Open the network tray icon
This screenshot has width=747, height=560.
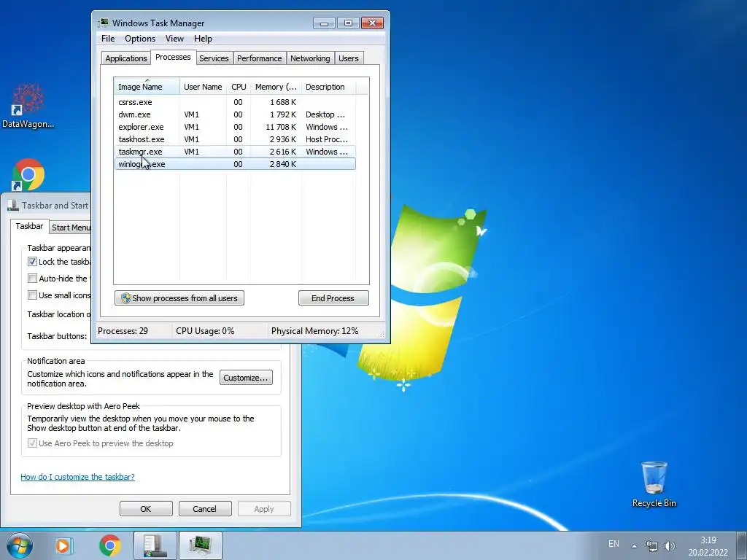tap(651, 546)
